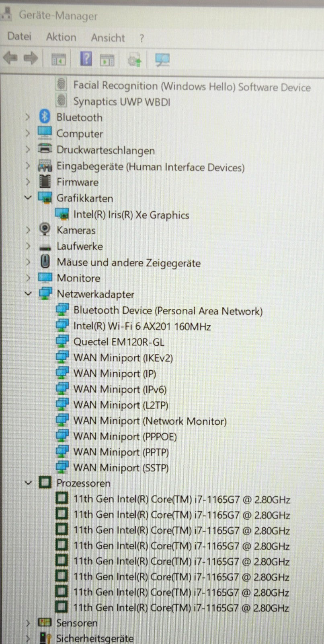Click the printer icon beside Druckwarteschlangen

pos(45,149)
